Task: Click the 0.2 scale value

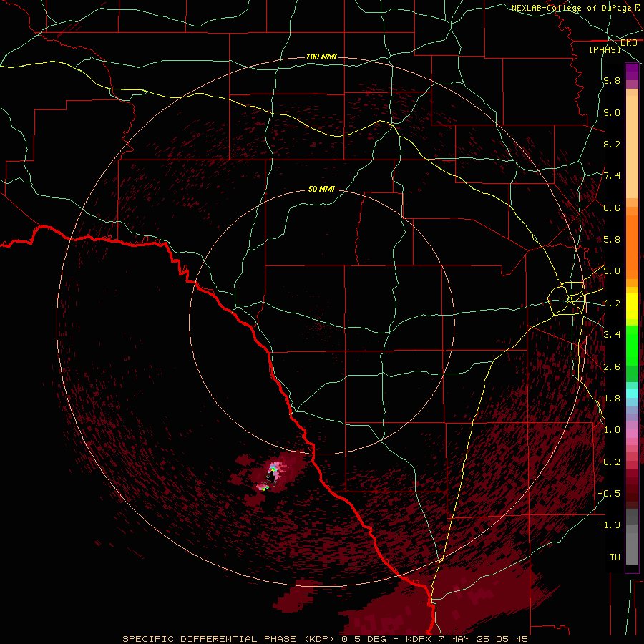Action: point(612,462)
